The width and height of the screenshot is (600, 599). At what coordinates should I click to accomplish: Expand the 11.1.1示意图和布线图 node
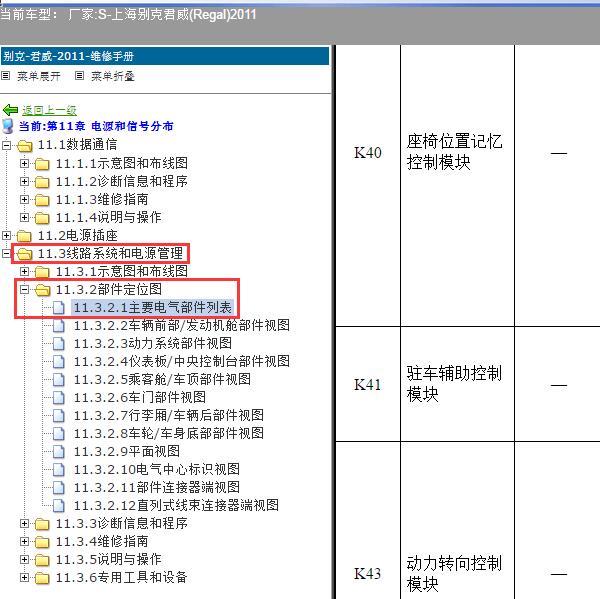pyautogui.click(x=24, y=163)
